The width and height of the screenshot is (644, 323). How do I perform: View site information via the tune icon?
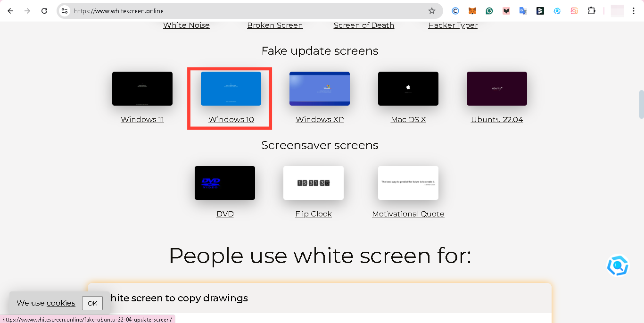64,10
